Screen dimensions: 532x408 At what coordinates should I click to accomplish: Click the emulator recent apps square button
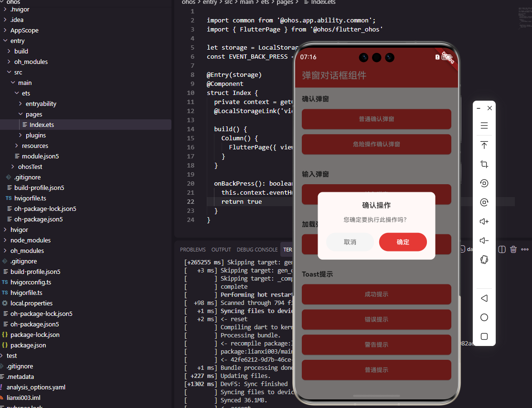484,336
